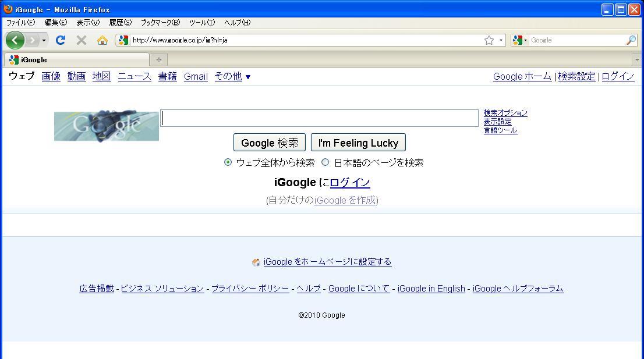Reload the page with the refresh icon
Viewport: 644px width, 359px height.
pyautogui.click(x=61, y=40)
